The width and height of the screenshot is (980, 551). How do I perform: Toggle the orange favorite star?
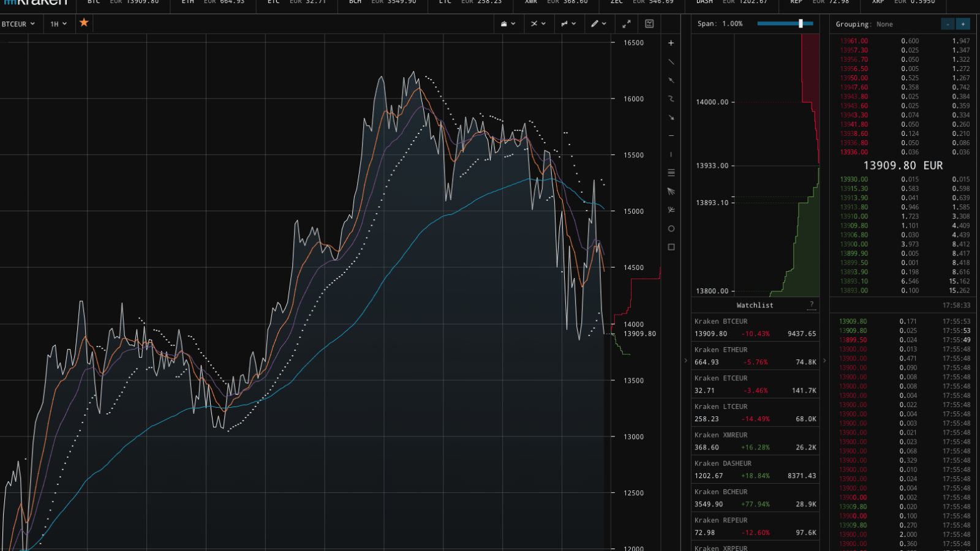[x=84, y=23]
